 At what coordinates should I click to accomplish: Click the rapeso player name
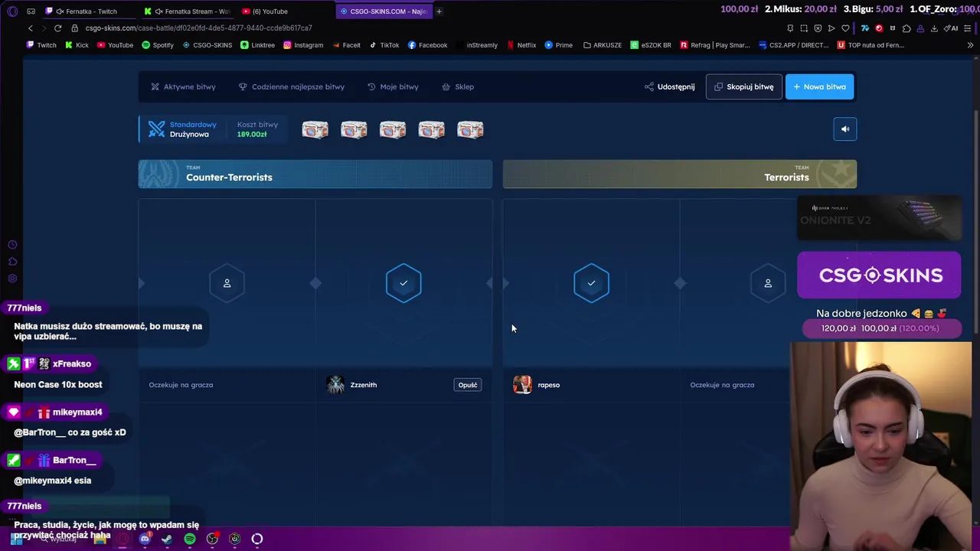point(549,385)
